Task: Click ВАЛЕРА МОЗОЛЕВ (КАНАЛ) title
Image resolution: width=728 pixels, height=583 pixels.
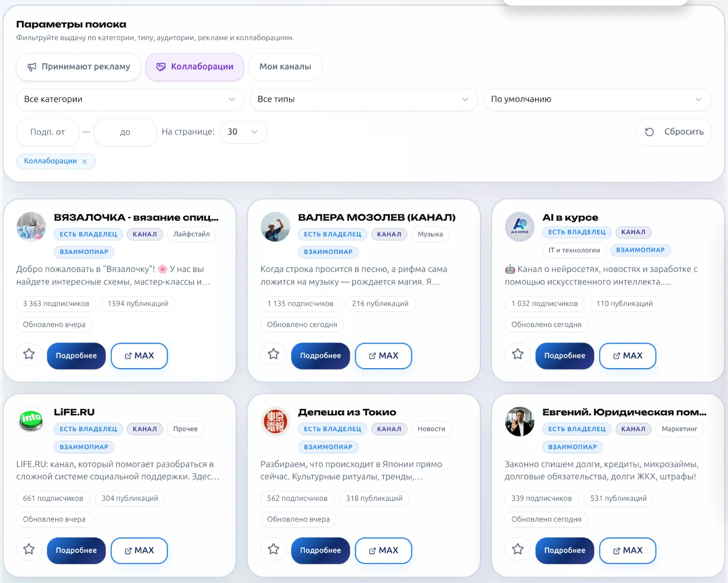Action: (377, 217)
